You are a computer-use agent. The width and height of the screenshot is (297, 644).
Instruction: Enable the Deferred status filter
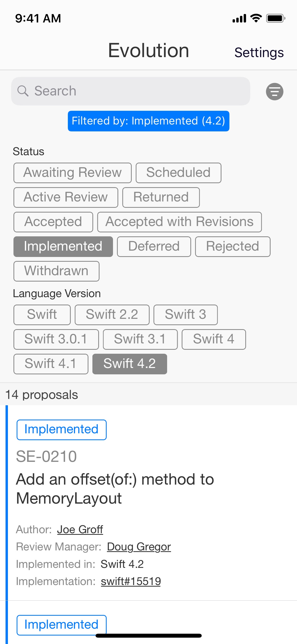[154, 246]
